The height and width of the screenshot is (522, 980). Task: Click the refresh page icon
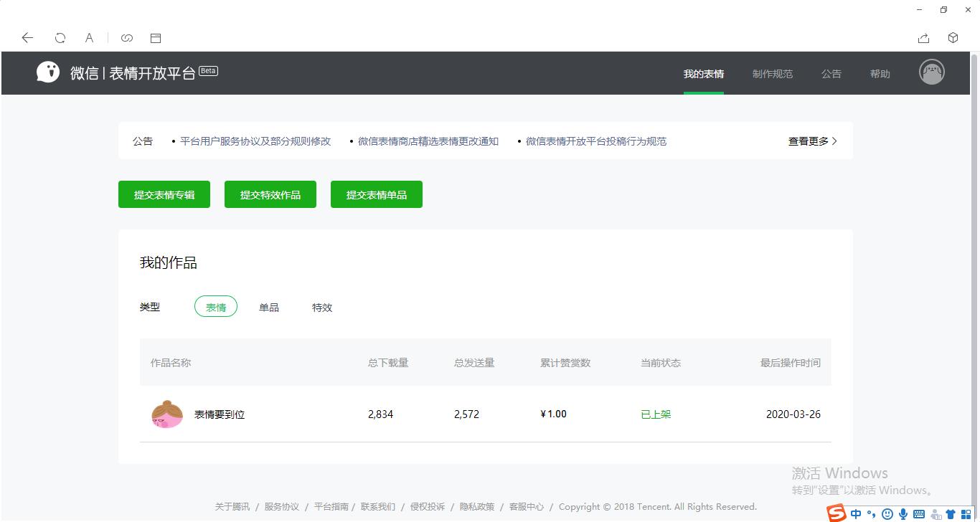point(60,38)
